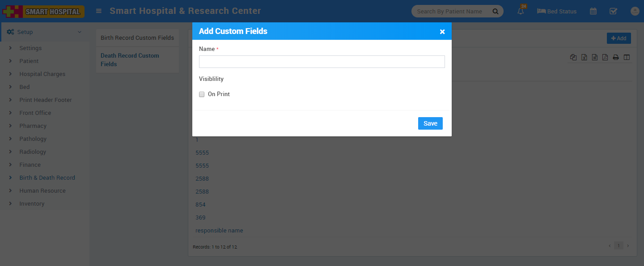This screenshot has width=644, height=266.
Task: Open the calendar icon in header
Action: (593, 12)
